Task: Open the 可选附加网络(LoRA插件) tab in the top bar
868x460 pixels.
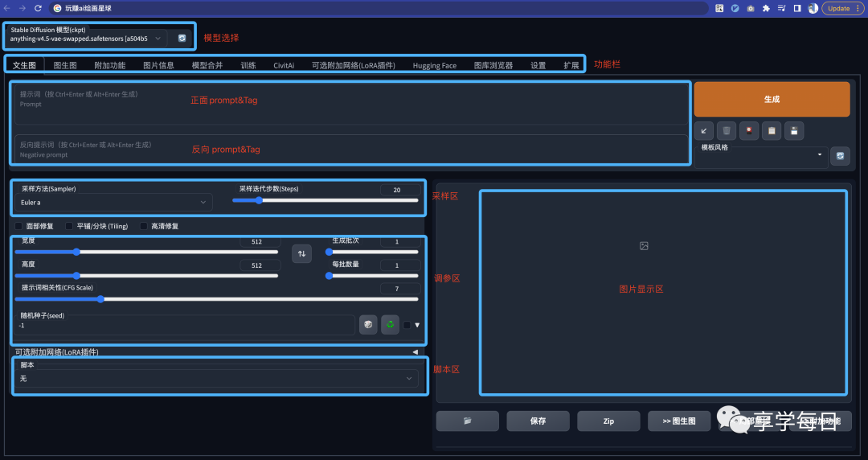Action: point(353,65)
